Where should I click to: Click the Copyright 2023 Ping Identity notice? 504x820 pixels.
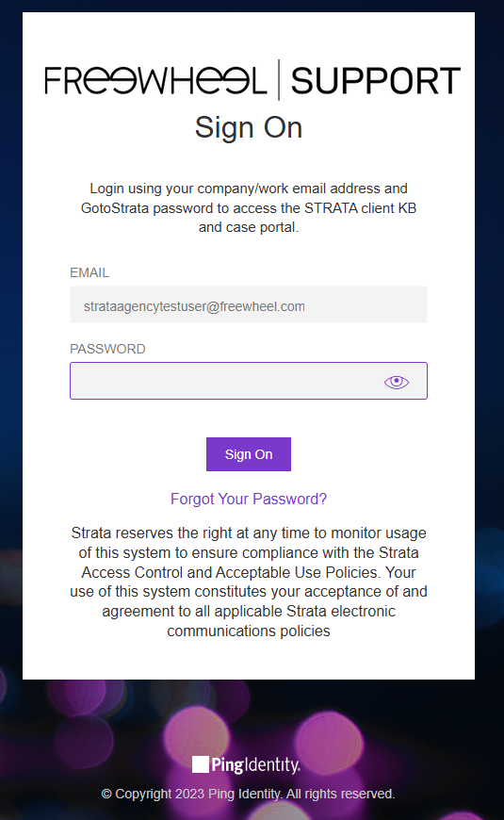click(249, 794)
